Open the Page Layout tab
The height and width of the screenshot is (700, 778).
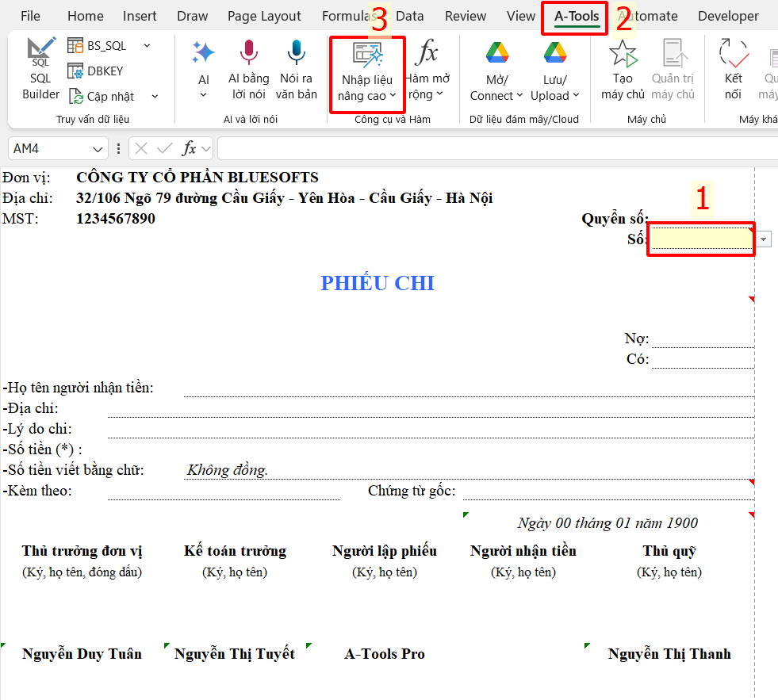click(264, 16)
